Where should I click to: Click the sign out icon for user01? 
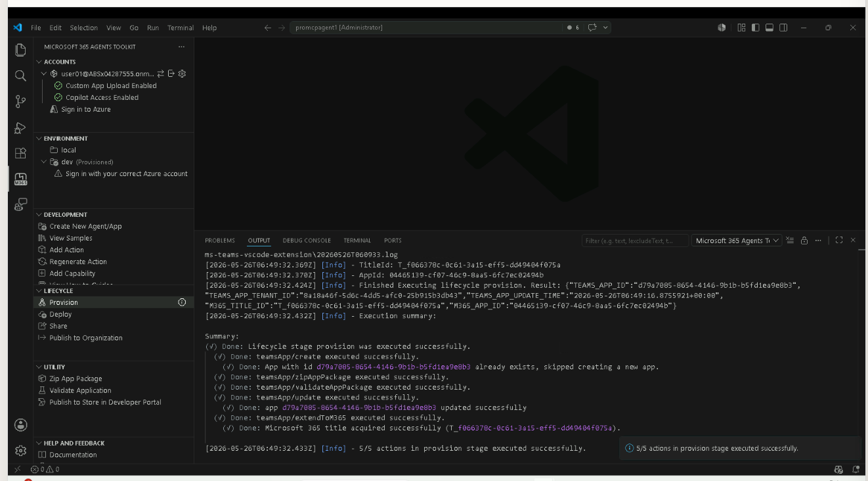tap(171, 74)
